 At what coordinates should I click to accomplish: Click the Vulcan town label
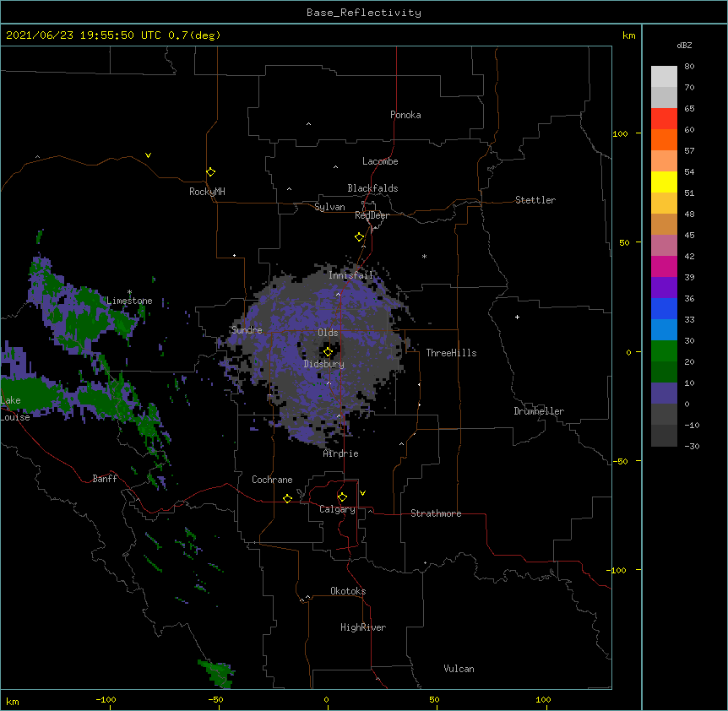[x=459, y=669]
